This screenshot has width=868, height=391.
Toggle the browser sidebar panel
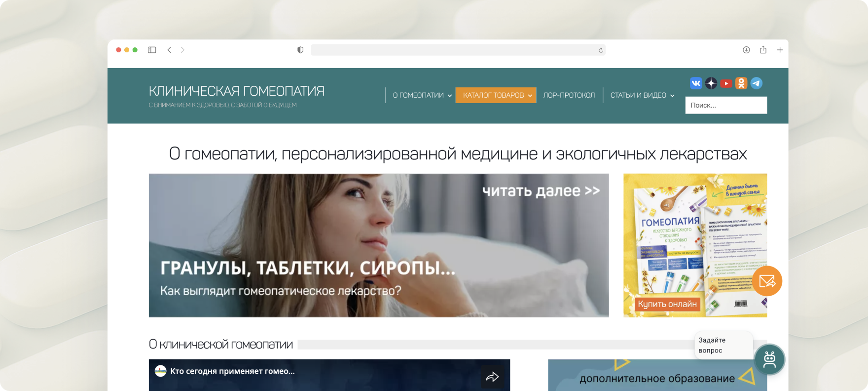[x=152, y=50]
